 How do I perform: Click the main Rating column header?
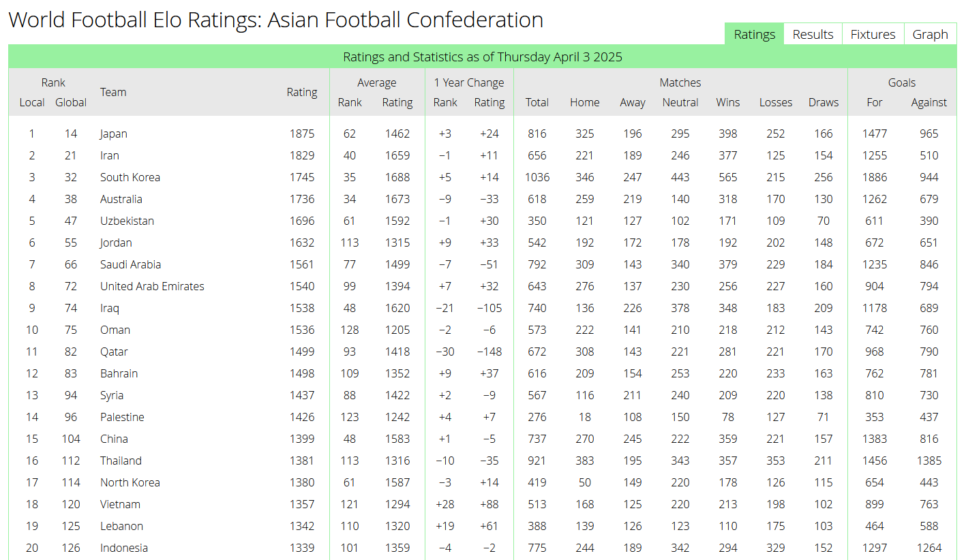(x=302, y=92)
